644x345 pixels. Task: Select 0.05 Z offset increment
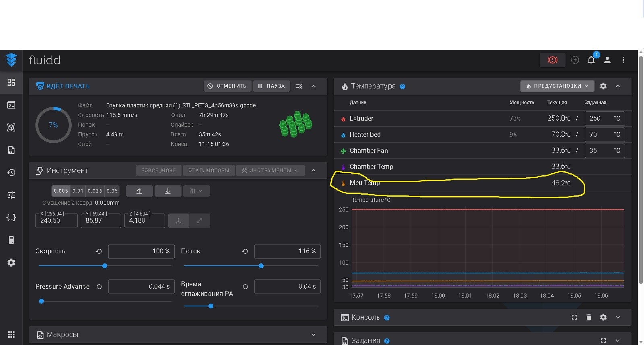pos(112,191)
